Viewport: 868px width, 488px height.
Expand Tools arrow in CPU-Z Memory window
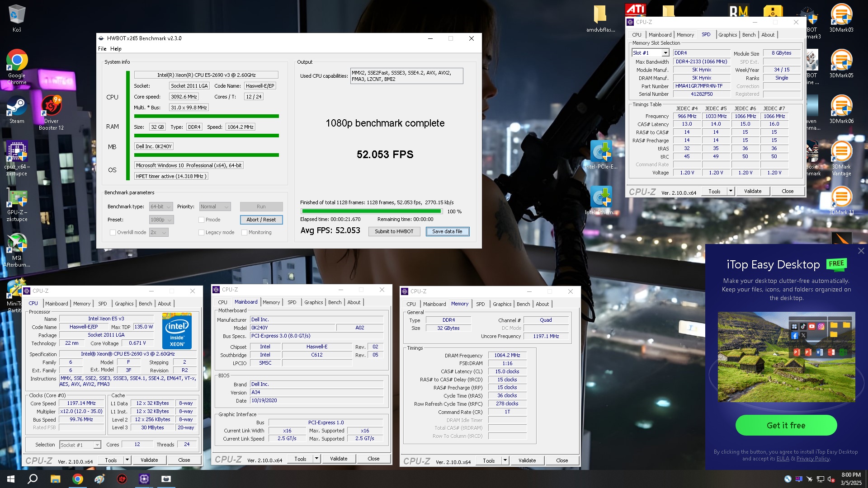[x=505, y=460]
